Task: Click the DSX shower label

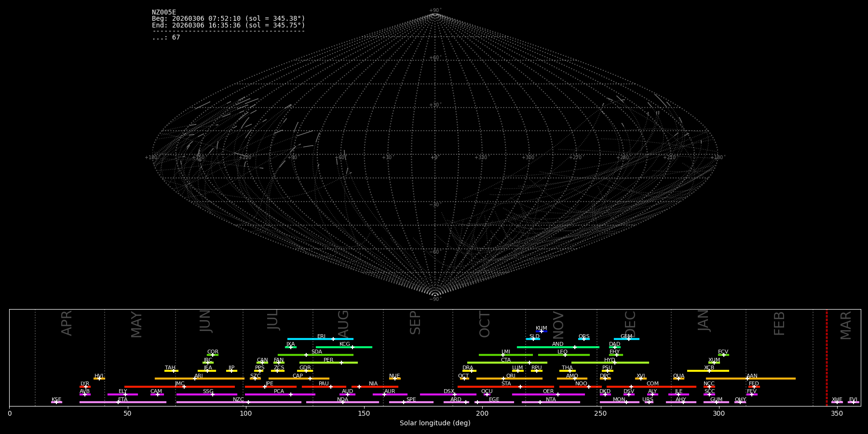Action: [x=449, y=392]
